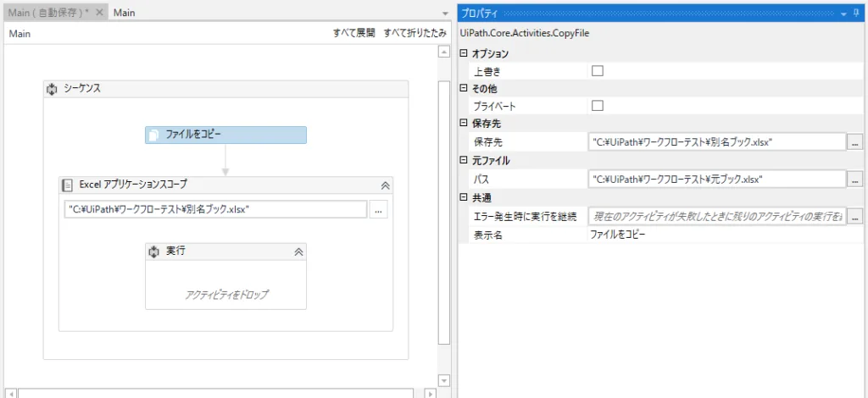Click the horizontal scrollbar left arrow
868x398 pixels.
click(9, 394)
